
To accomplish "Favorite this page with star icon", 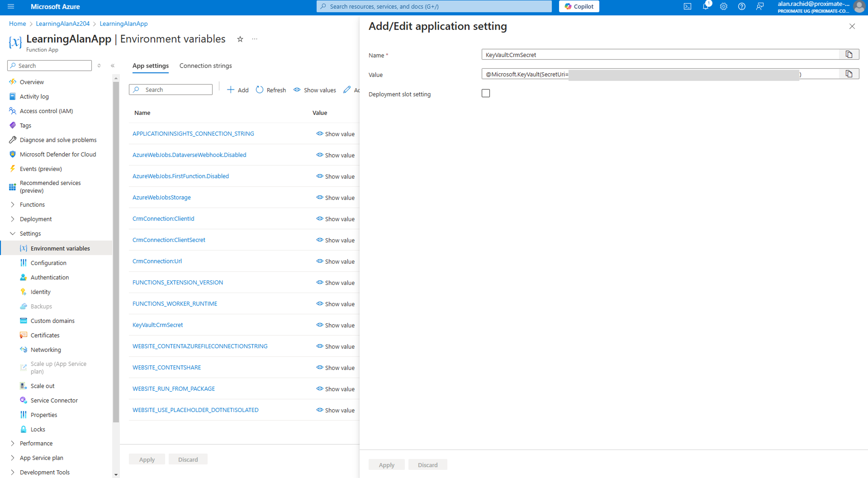I will pos(240,39).
